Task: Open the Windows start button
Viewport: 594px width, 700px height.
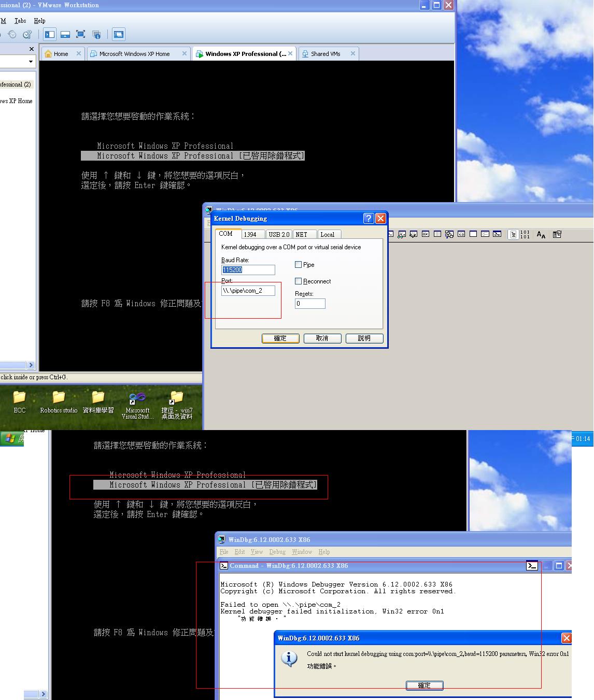Action: pos(12,438)
